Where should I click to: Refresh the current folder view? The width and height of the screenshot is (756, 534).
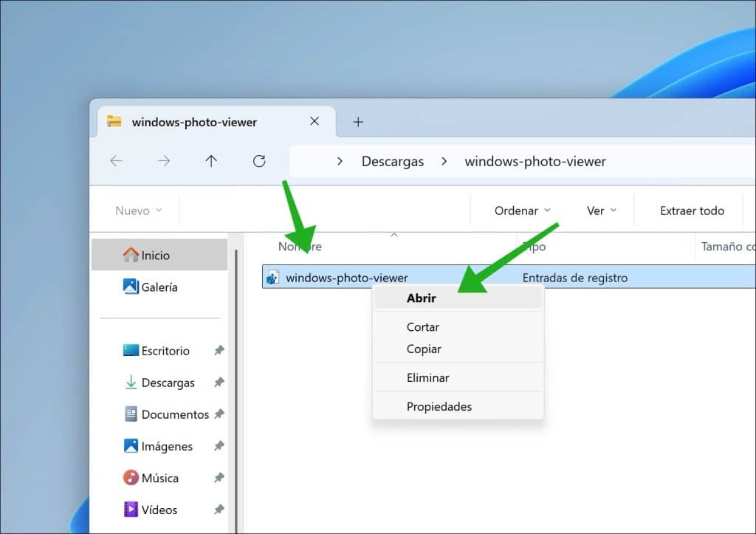(259, 161)
